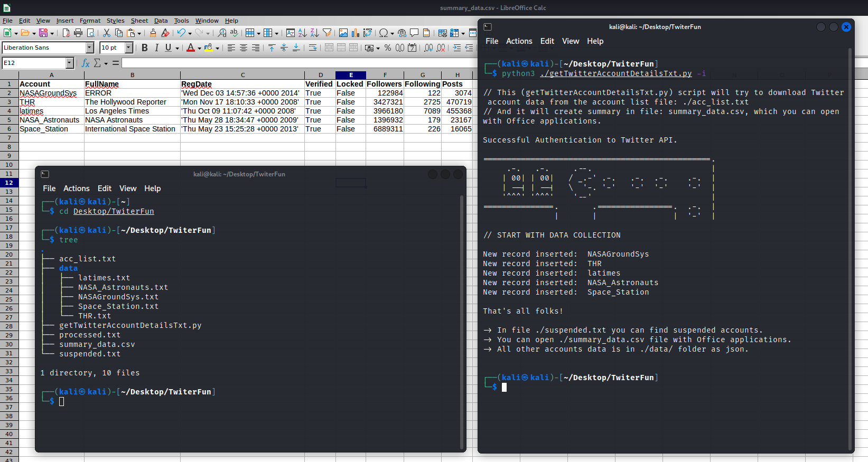
Task: Select column E header
Action: [351, 75]
